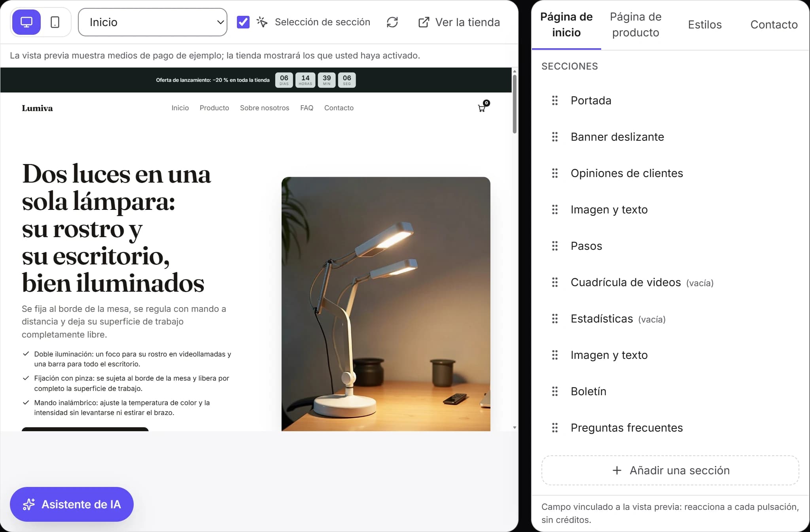The image size is (810, 532).
Task: Click the plus icon in Añadir una sección
Action: click(x=617, y=470)
